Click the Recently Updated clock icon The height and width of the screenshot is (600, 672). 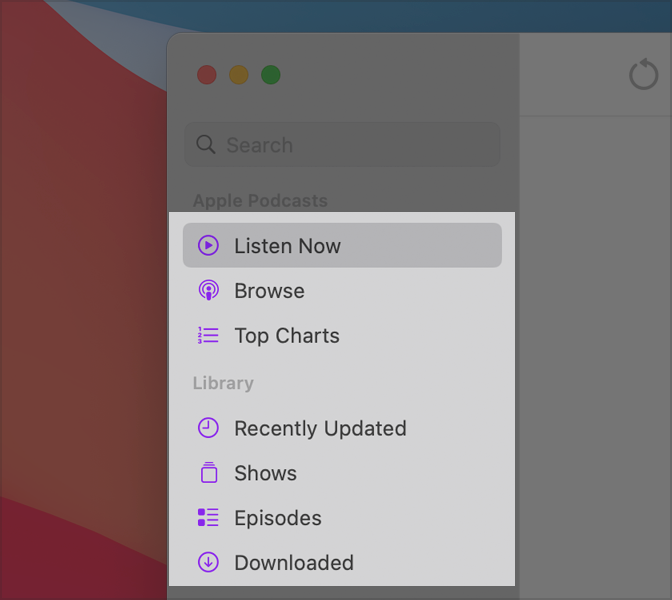(208, 428)
